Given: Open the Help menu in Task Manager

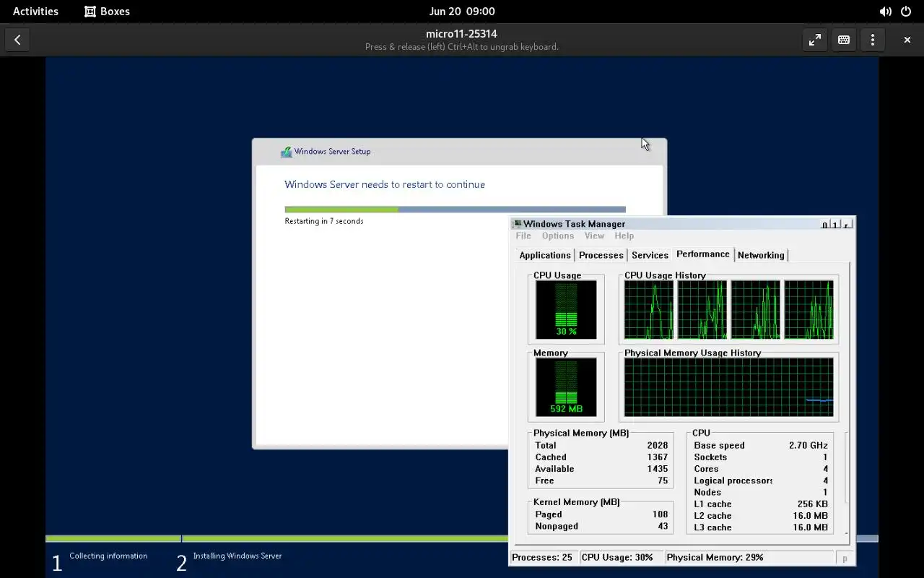Looking at the screenshot, I should [624, 236].
